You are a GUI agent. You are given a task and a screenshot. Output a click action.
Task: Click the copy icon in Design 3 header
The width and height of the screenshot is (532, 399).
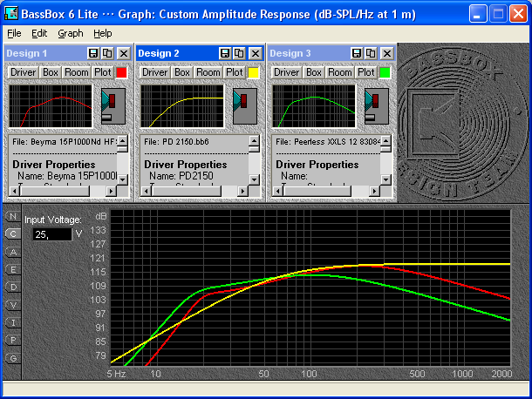tap(372, 53)
